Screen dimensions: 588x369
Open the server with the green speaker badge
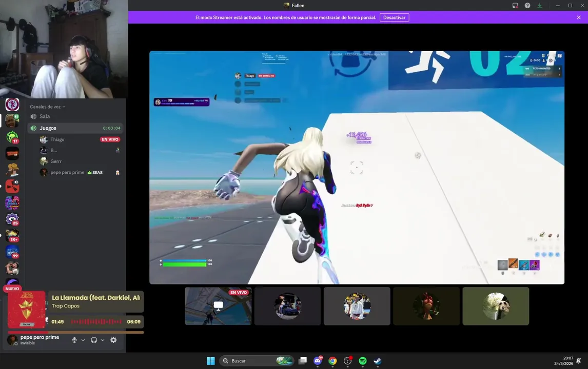(12, 120)
